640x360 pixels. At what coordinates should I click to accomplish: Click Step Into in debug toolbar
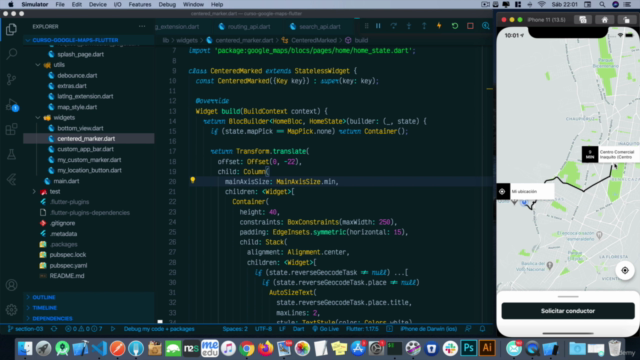click(x=409, y=26)
